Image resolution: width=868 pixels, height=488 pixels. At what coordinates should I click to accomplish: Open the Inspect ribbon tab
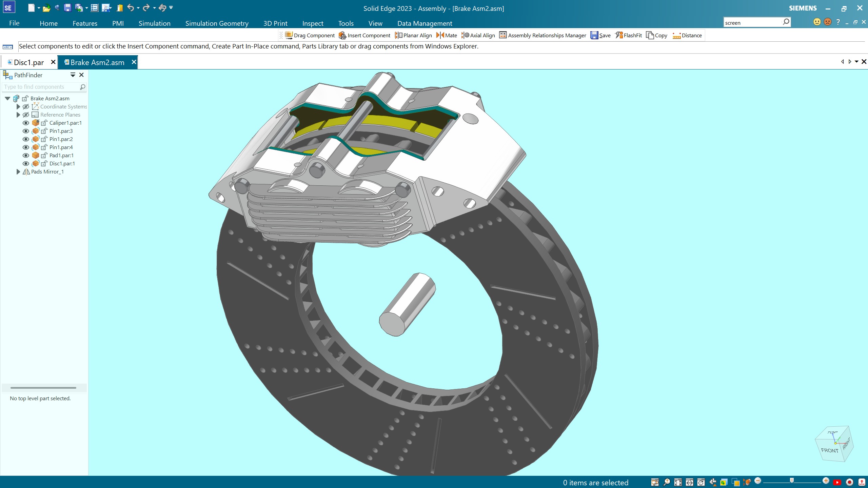[313, 23]
